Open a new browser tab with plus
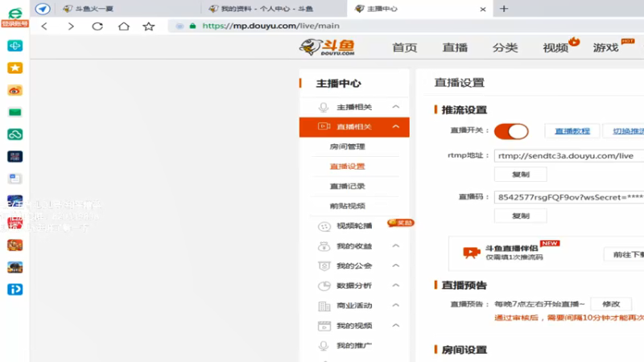644x362 pixels. 504,9
